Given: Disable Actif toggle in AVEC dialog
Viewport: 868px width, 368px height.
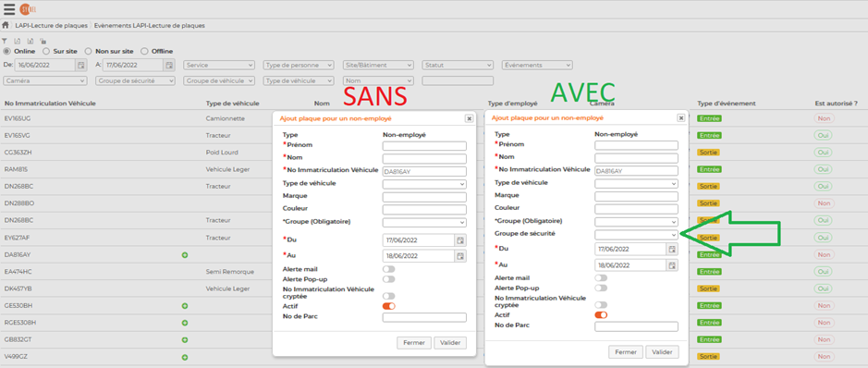Looking at the screenshot, I should [601, 315].
